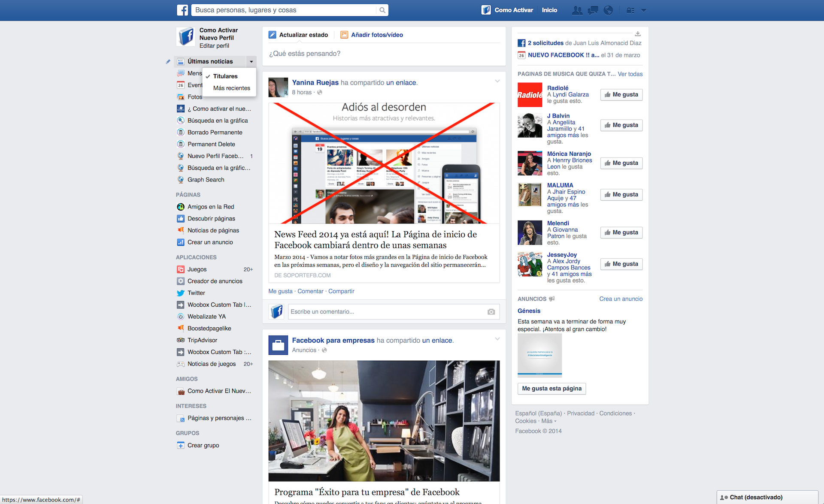Click the Facebook logo icon
Viewport: 824px width, 504px height.
pos(182,10)
